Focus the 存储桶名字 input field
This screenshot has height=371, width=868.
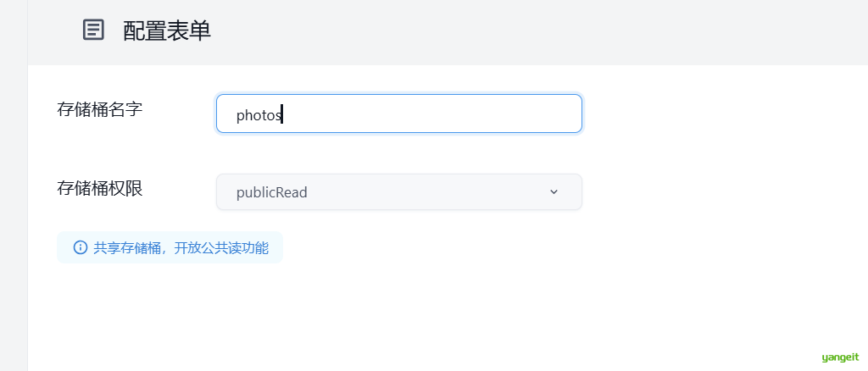[x=398, y=114]
